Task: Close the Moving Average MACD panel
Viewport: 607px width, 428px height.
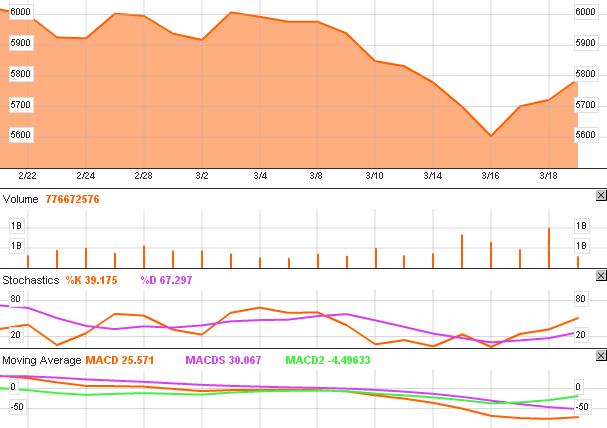Action: (600, 358)
